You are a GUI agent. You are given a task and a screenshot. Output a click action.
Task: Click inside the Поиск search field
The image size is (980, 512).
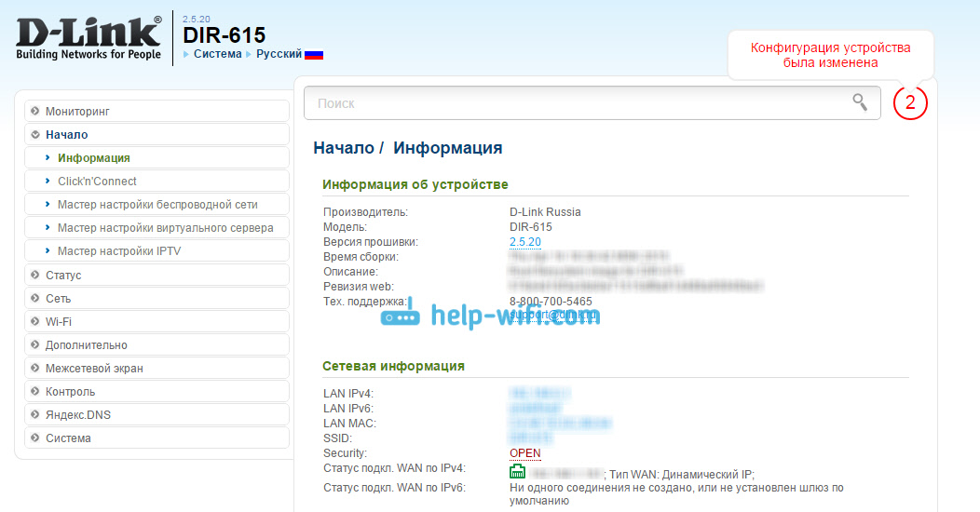578,103
